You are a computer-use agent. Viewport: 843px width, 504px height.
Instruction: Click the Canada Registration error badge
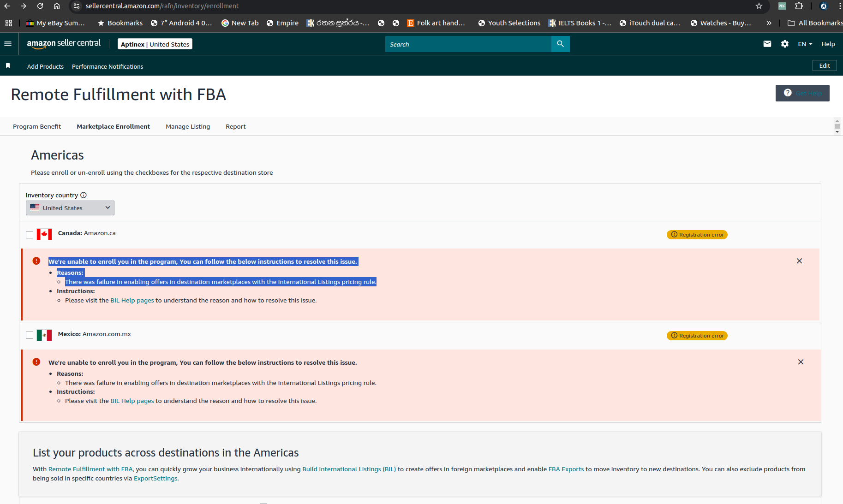click(x=697, y=235)
